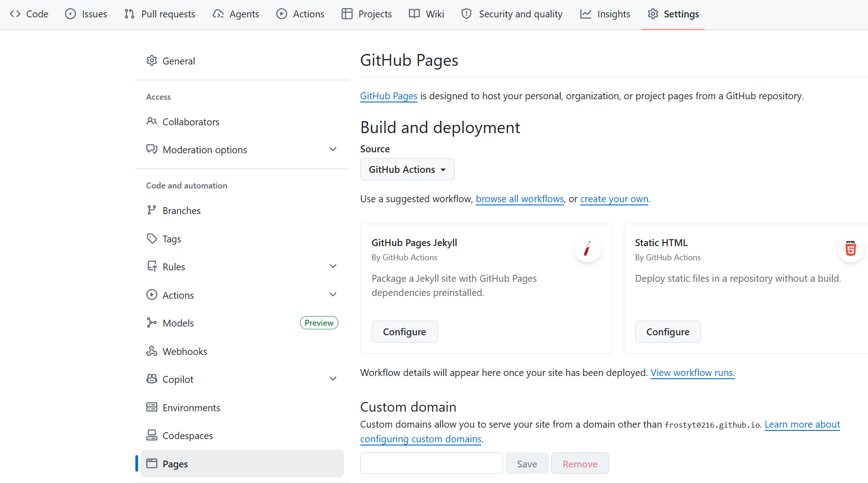Viewport: 868px width, 483px height.
Task: Open General settings page
Action: point(242,60)
